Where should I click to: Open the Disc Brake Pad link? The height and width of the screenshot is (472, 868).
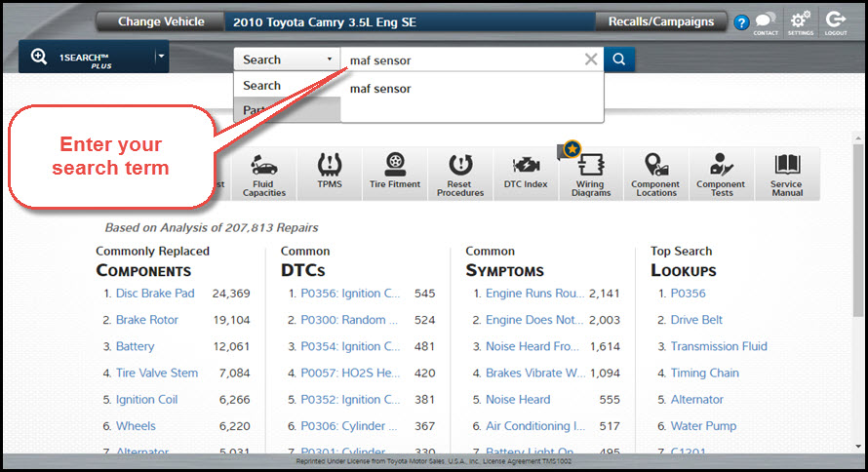point(155,293)
